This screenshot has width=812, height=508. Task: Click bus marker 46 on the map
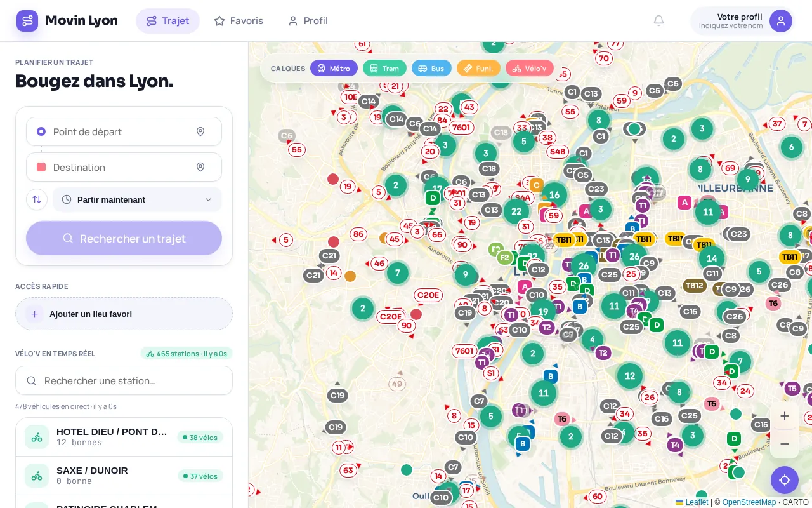coord(379,263)
